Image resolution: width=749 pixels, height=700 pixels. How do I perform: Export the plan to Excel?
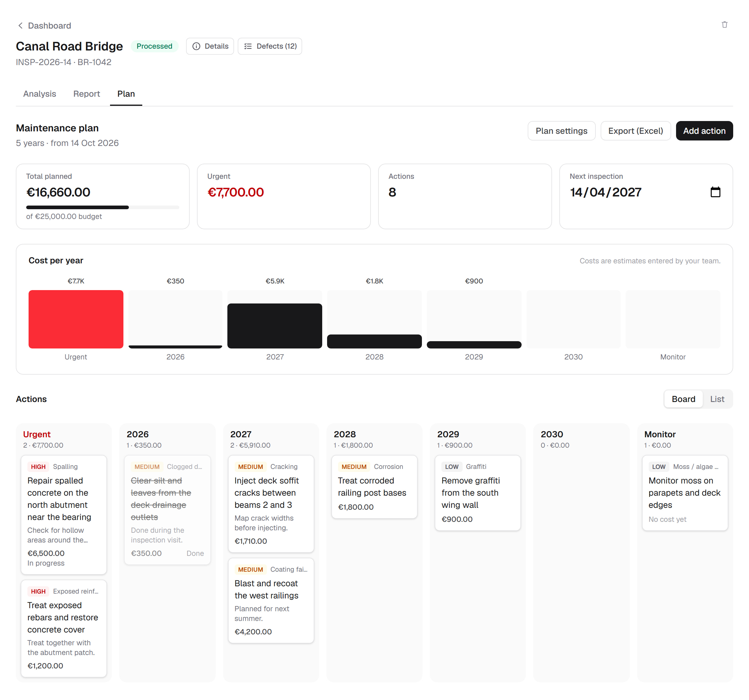pyautogui.click(x=635, y=131)
